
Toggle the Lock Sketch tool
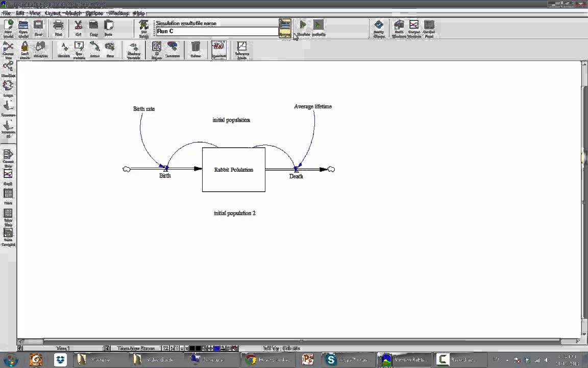point(24,50)
